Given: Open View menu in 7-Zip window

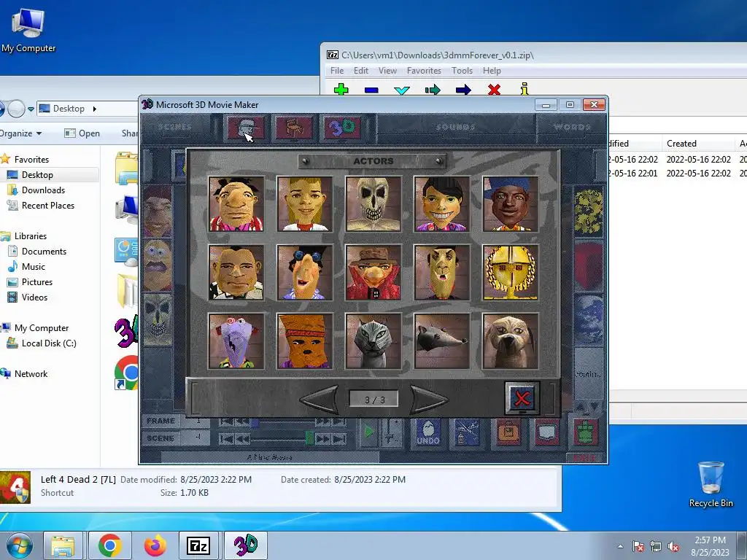Looking at the screenshot, I should pos(387,71).
